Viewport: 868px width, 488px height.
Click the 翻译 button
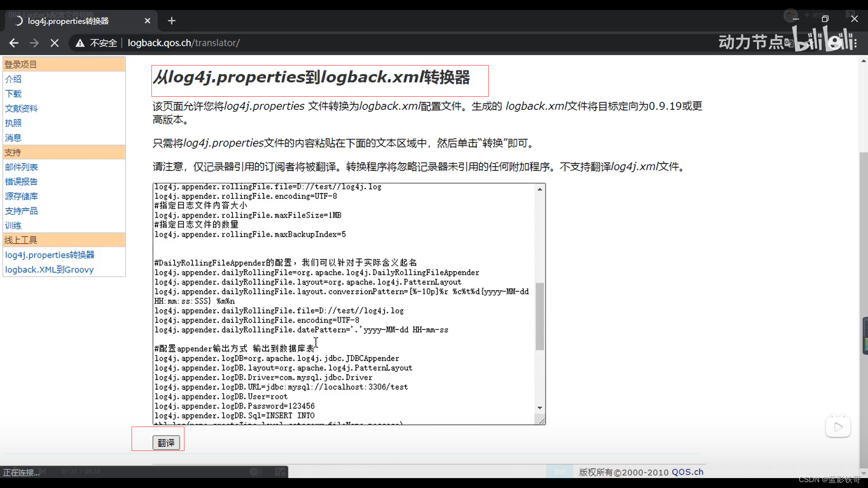pos(166,443)
